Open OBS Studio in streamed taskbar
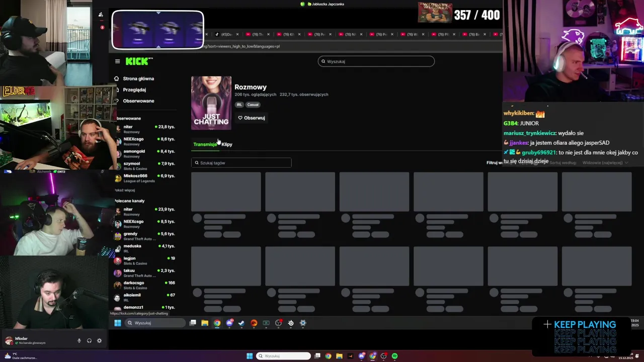 tap(278, 323)
